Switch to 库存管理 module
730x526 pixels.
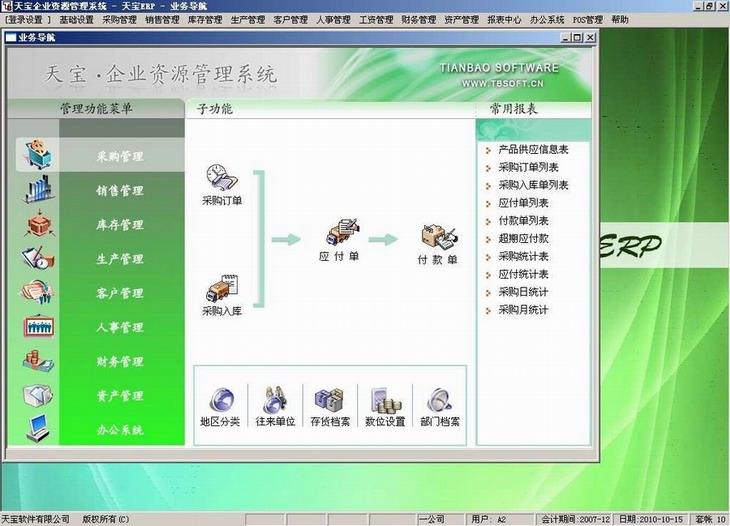[120, 225]
